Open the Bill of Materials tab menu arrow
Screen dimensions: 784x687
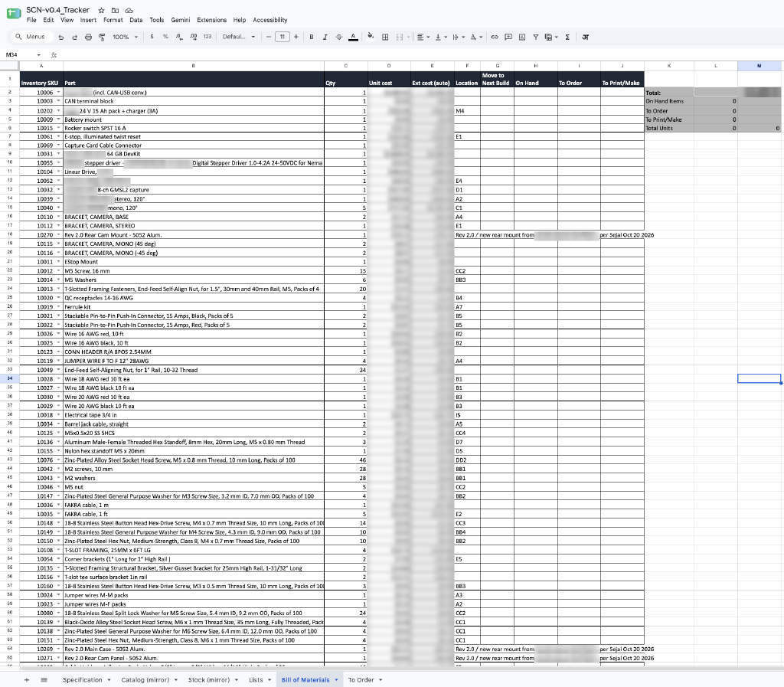tap(337, 679)
